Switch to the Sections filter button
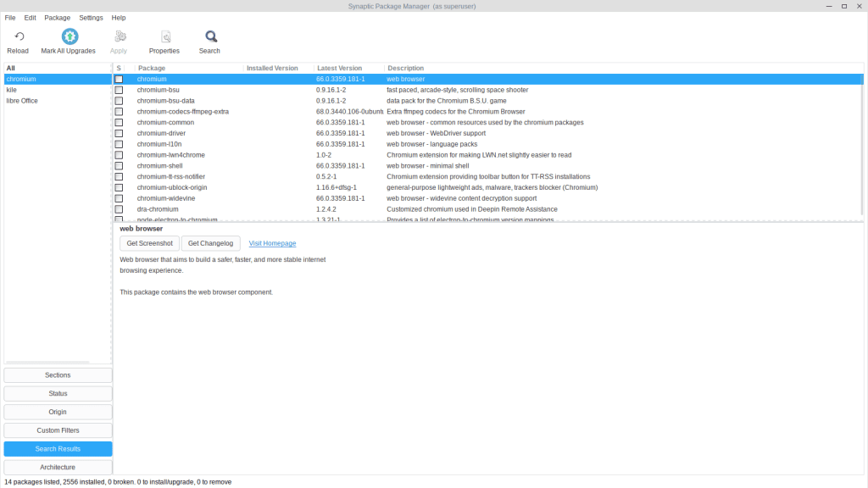 click(58, 375)
